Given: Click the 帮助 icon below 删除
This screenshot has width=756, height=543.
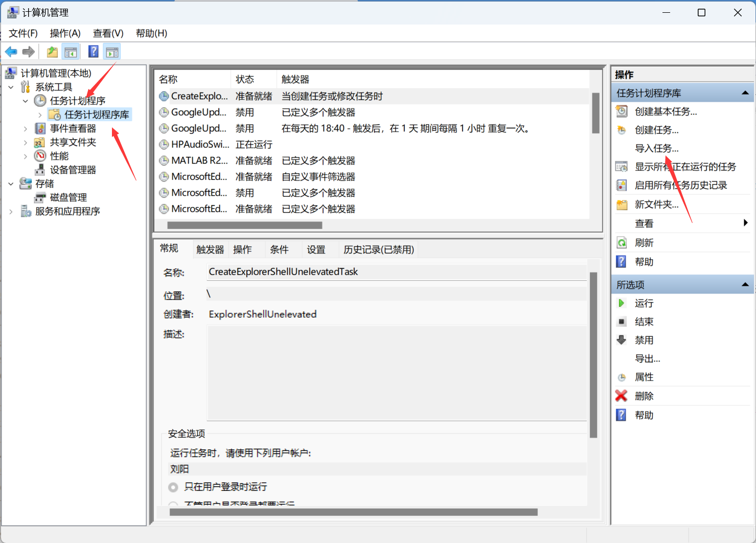Looking at the screenshot, I should 622,415.
